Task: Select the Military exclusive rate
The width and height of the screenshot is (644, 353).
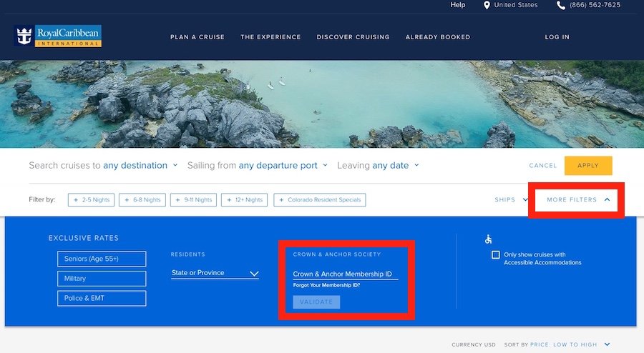Action: pyautogui.click(x=102, y=279)
